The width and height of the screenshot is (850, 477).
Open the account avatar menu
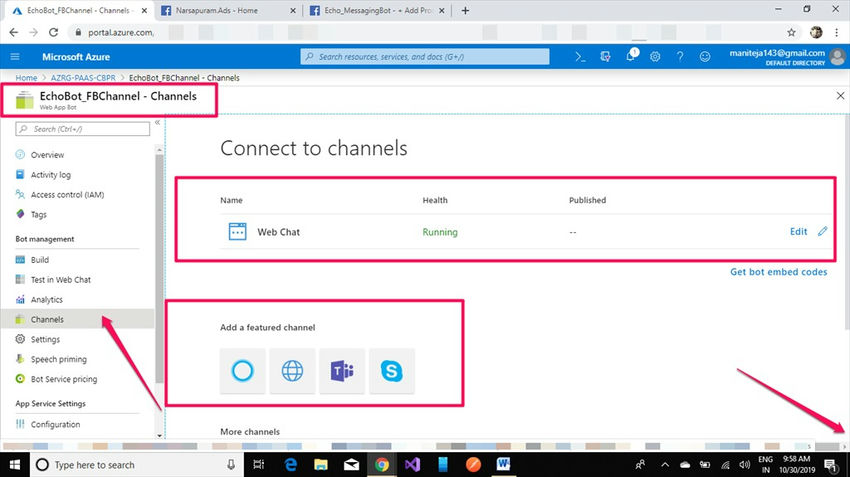pyautogui.click(x=838, y=56)
